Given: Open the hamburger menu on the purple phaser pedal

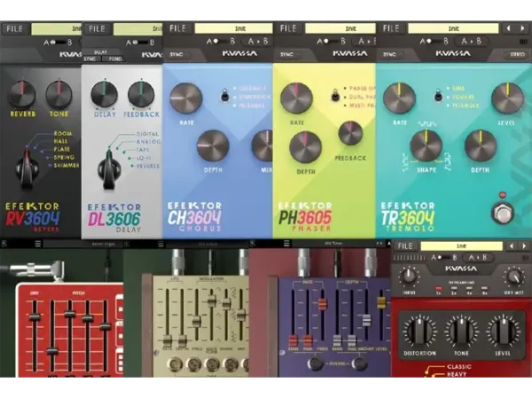Looking at the screenshot, I should point(286,243).
